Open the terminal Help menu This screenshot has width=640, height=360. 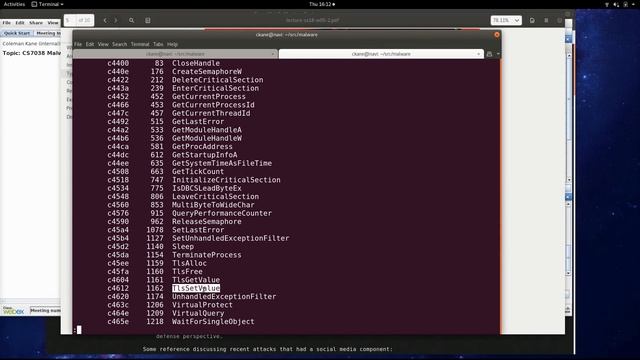172,44
